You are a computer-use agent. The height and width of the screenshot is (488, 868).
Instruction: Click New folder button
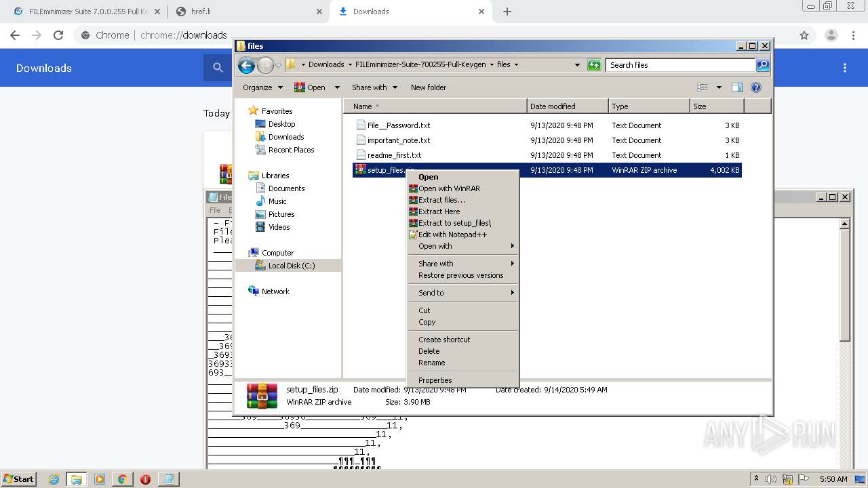(429, 87)
